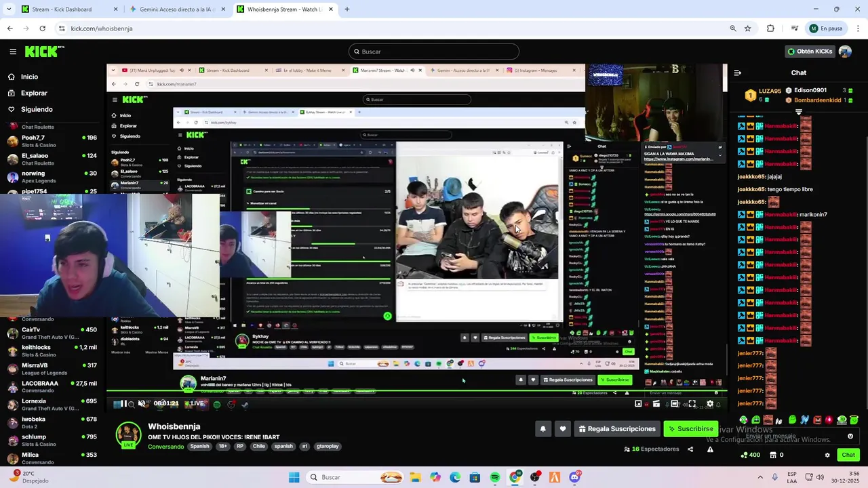Open player settings gear
The image size is (868, 488).
tap(710, 404)
